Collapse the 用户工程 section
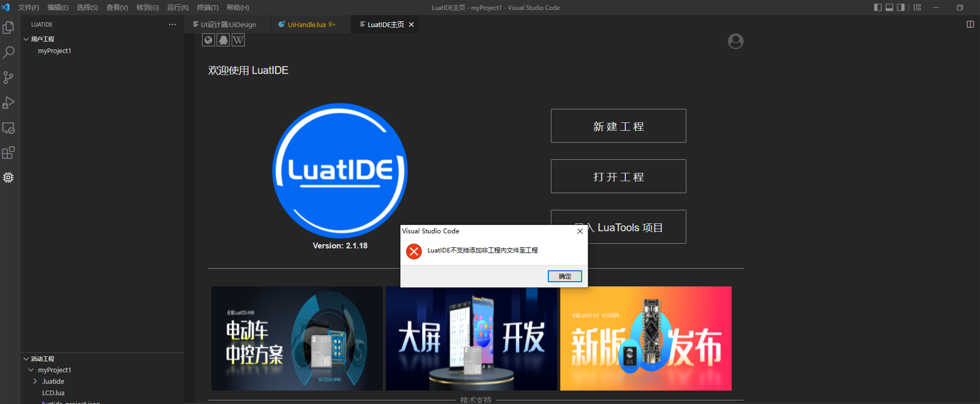Image resolution: width=980 pixels, height=404 pixels. tap(26, 39)
